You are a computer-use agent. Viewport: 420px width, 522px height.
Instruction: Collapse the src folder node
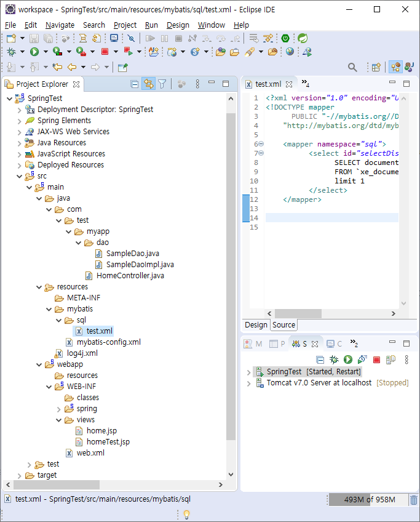point(19,177)
